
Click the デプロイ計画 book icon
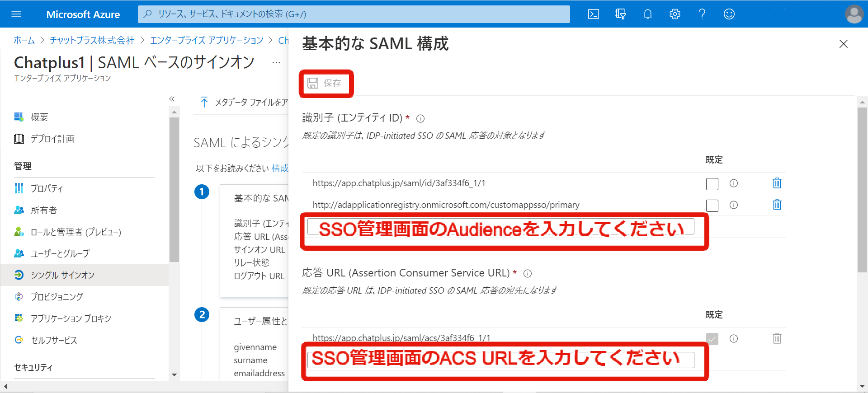19,139
